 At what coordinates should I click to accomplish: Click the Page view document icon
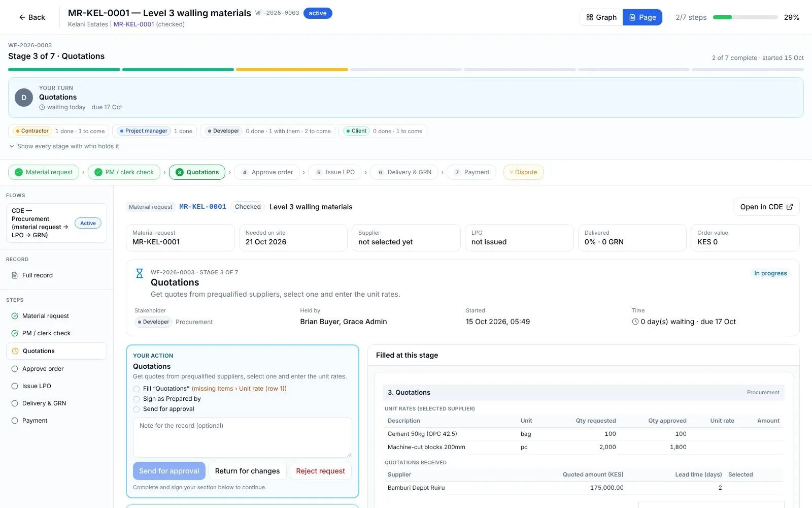tap(632, 17)
